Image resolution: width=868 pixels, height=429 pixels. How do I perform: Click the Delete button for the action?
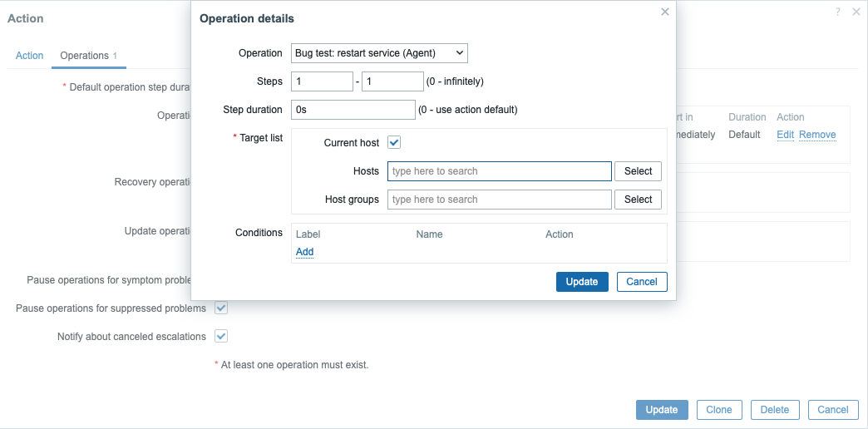pyautogui.click(x=775, y=410)
